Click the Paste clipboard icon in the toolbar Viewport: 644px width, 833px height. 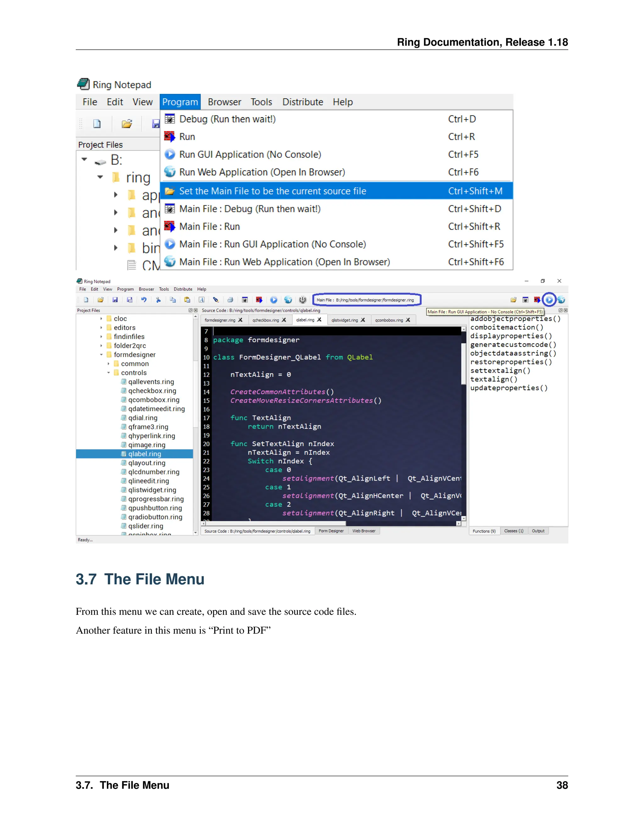tap(187, 300)
